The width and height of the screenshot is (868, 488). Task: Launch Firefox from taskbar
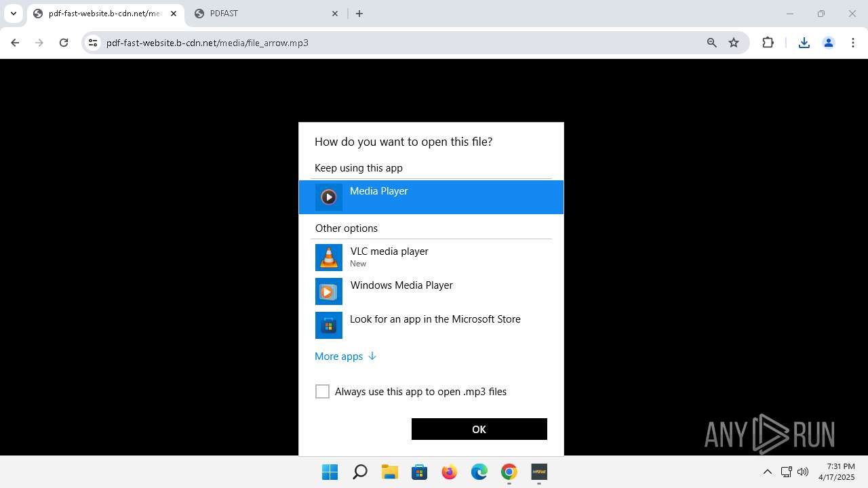point(450,472)
